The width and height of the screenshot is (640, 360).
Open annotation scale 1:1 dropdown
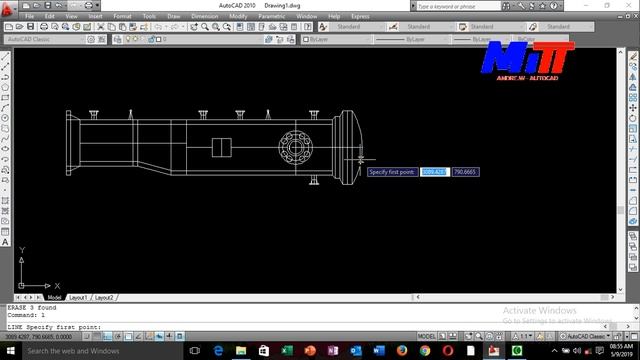click(x=522, y=336)
